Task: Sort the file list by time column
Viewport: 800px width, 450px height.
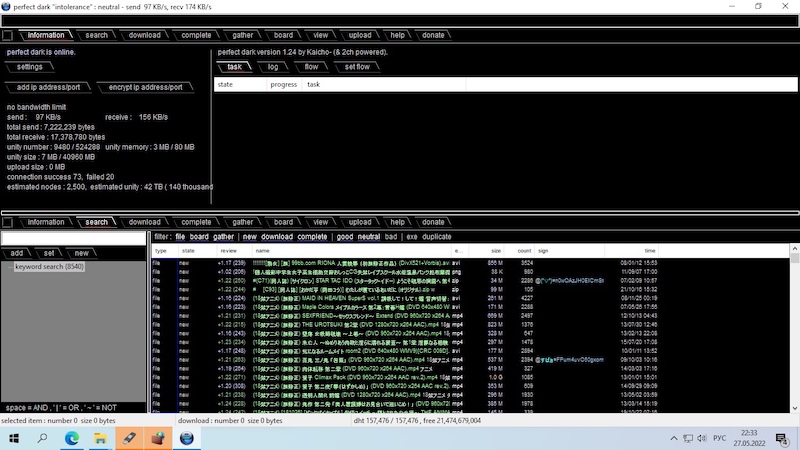Action: [649, 251]
